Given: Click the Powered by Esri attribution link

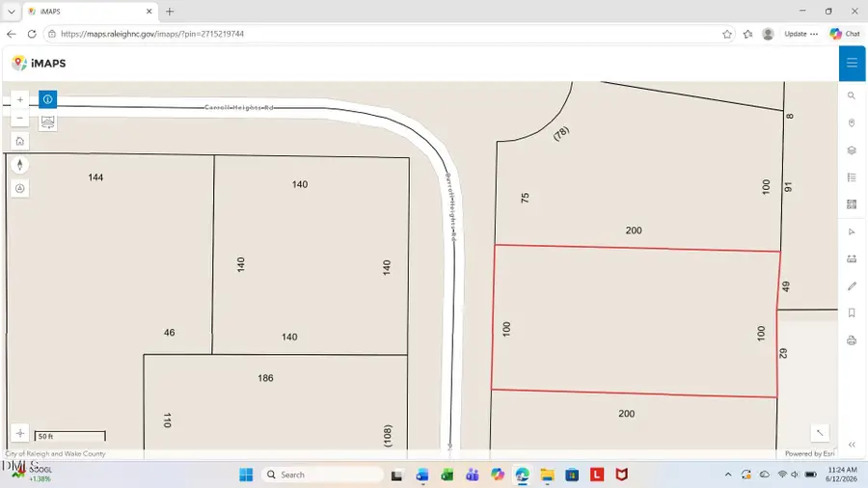Looking at the screenshot, I should click(x=809, y=453).
